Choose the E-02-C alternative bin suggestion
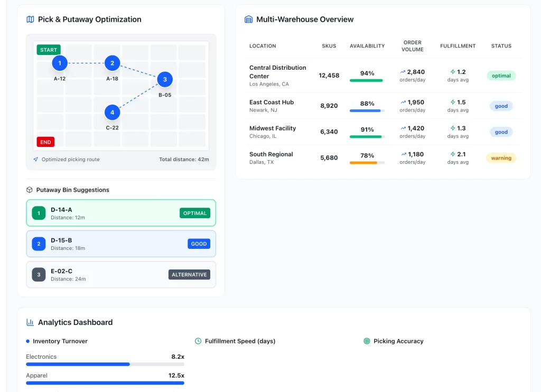The image size is (541, 392). click(121, 275)
